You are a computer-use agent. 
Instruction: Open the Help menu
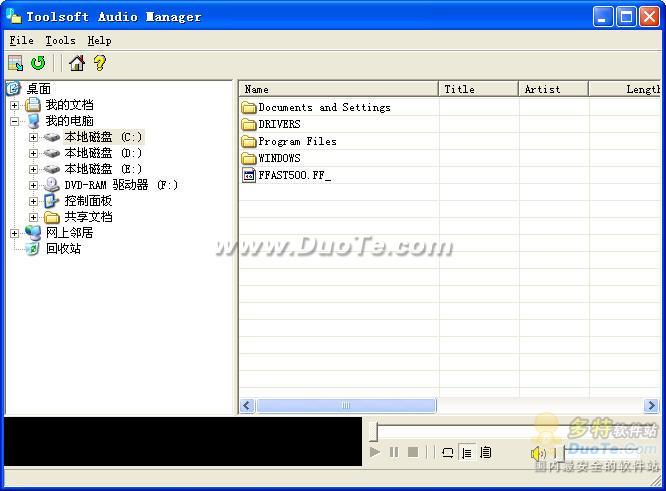pos(99,40)
